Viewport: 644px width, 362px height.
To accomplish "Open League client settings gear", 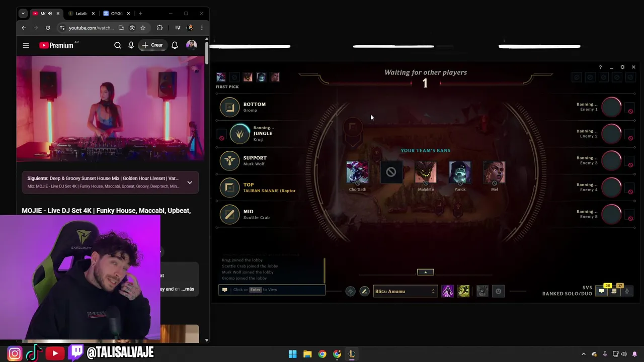I will click(622, 67).
